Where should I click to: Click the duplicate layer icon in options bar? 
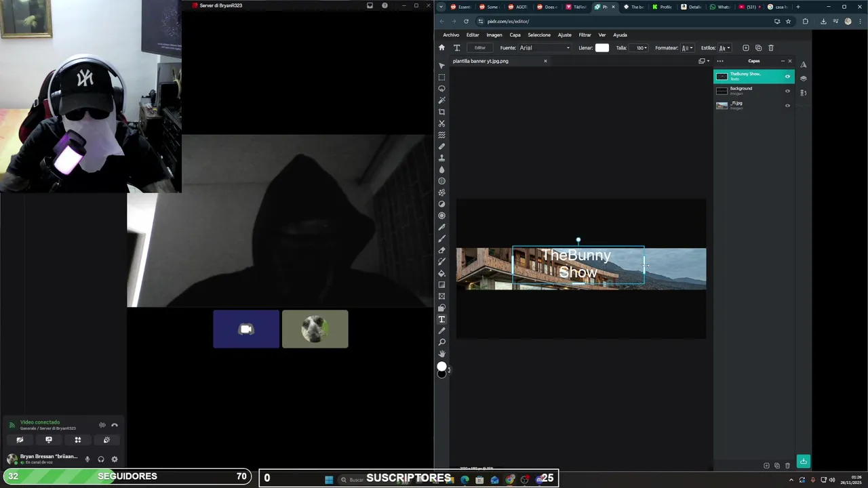click(758, 47)
